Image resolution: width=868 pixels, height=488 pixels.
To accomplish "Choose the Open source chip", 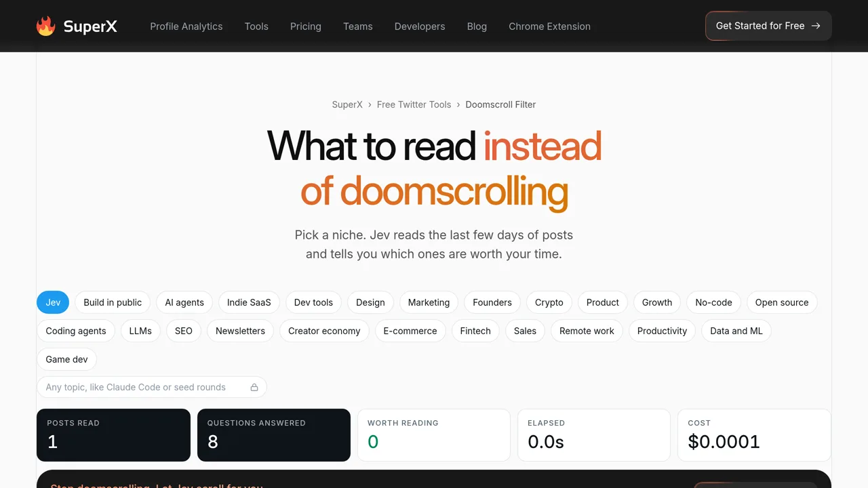I will 782,302.
